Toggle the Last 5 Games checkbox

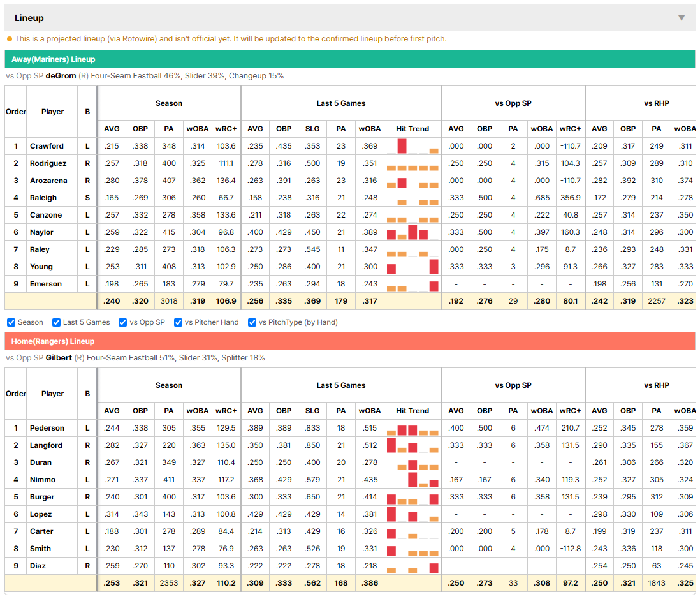pos(56,322)
